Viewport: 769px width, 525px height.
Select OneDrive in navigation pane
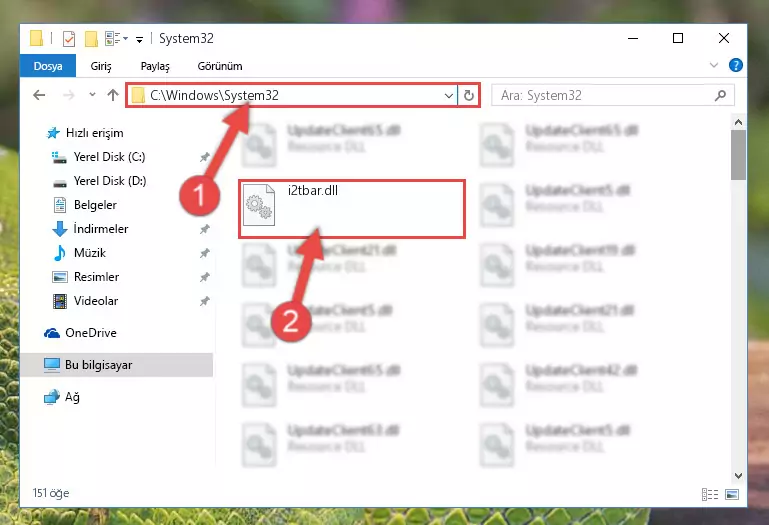(x=91, y=333)
